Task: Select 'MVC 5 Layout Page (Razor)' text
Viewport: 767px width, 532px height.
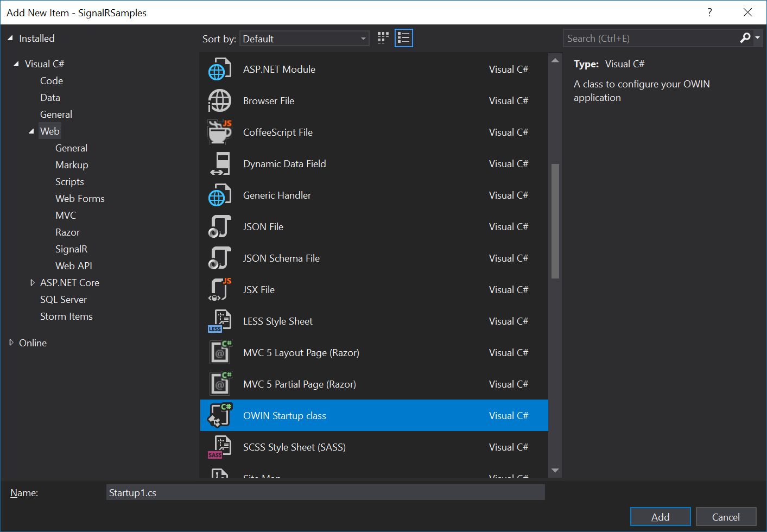Action: 301,353
